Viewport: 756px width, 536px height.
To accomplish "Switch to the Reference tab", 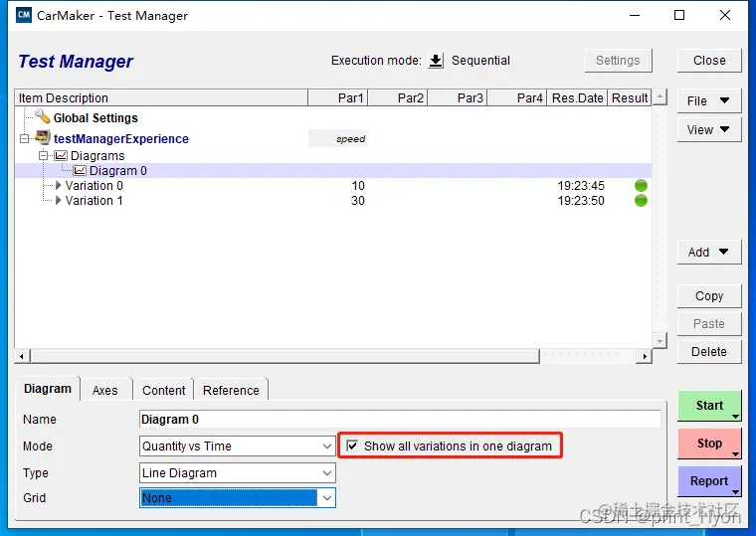I will pyautogui.click(x=231, y=391).
